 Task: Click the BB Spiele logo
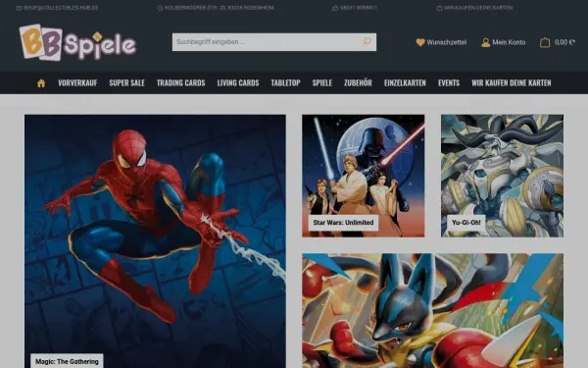[78, 42]
